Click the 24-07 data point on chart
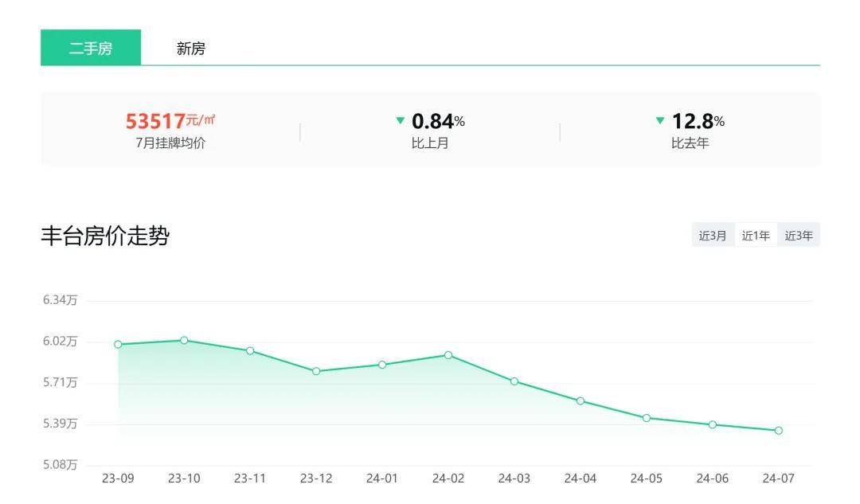 [x=779, y=431]
